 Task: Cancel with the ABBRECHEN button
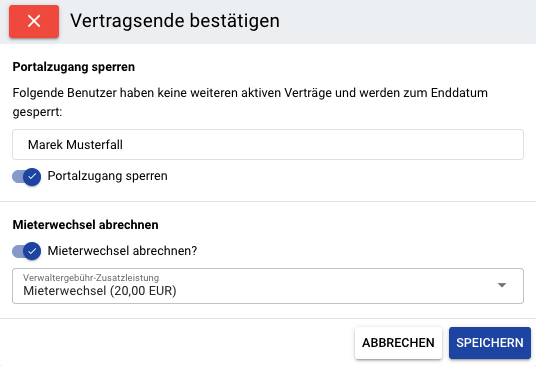[398, 343]
